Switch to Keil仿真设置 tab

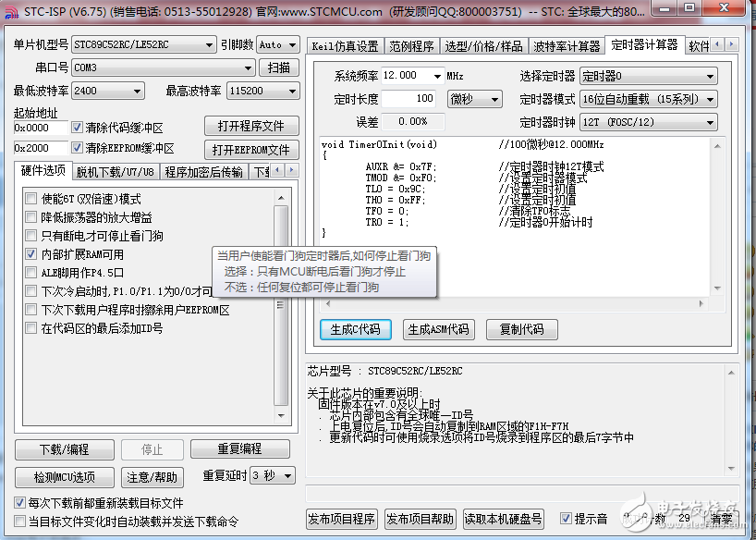(x=346, y=46)
